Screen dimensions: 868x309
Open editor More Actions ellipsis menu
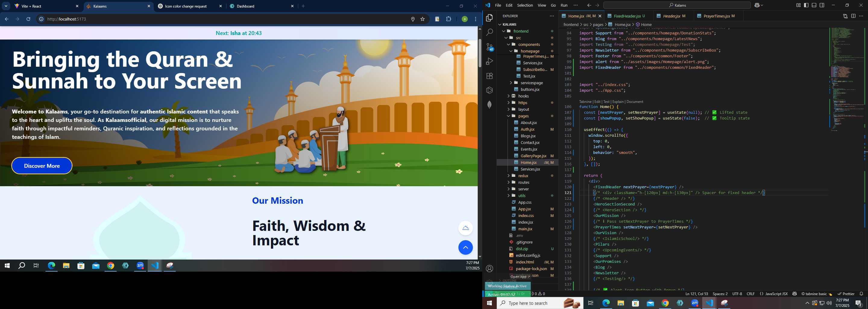click(861, 16)
